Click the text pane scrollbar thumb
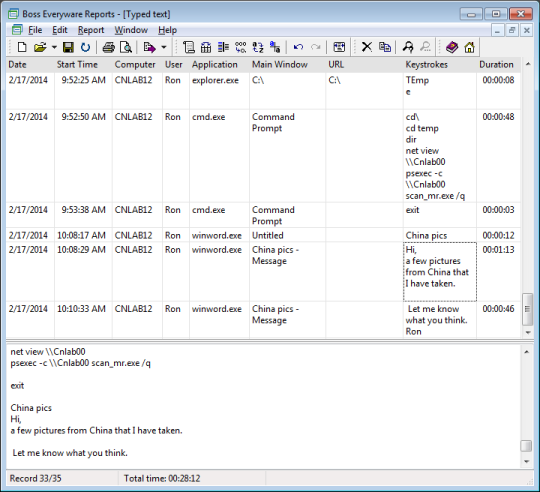 (x=526, y=446)
